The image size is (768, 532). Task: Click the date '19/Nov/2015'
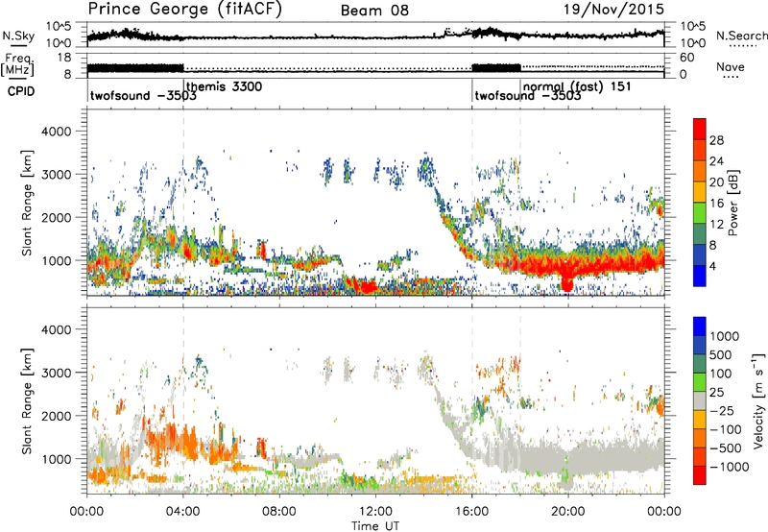pos(613,9)
